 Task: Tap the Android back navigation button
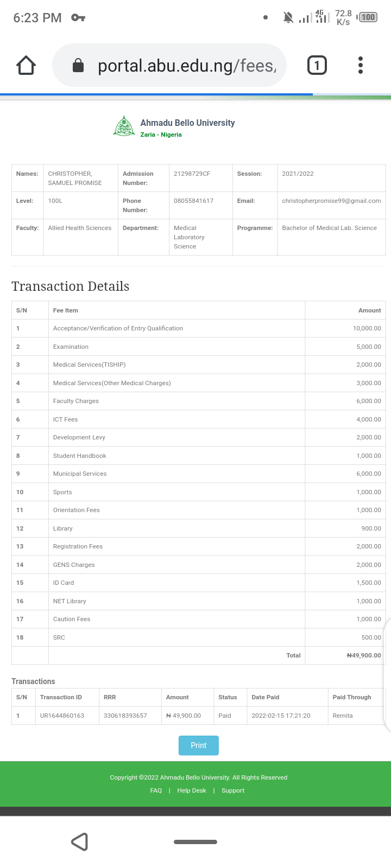[79, 842]
